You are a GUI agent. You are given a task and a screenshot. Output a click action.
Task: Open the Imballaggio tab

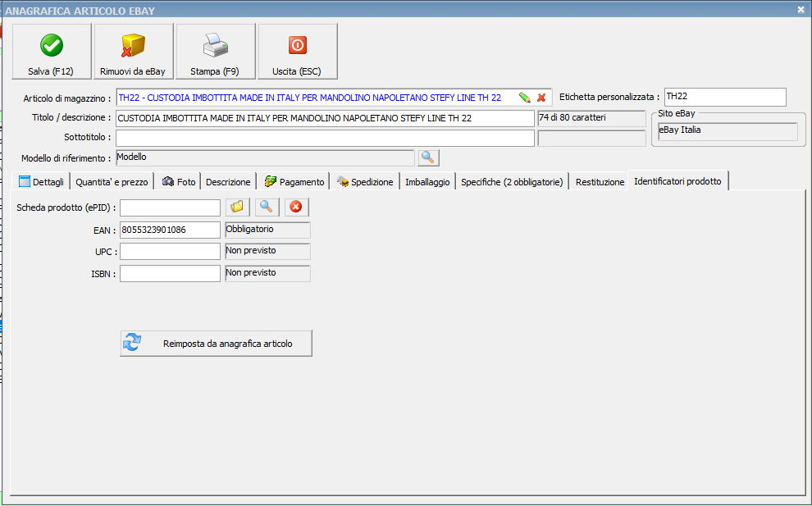428,182
